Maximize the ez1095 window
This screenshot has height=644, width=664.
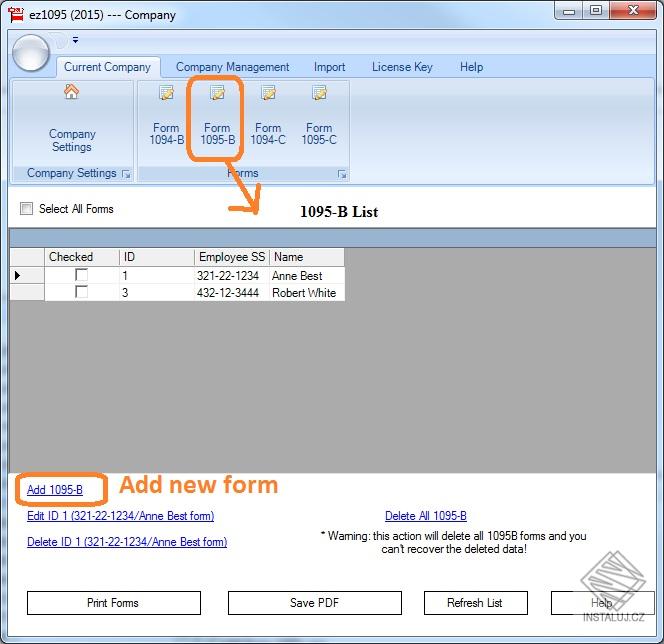[x=596, y=10]
